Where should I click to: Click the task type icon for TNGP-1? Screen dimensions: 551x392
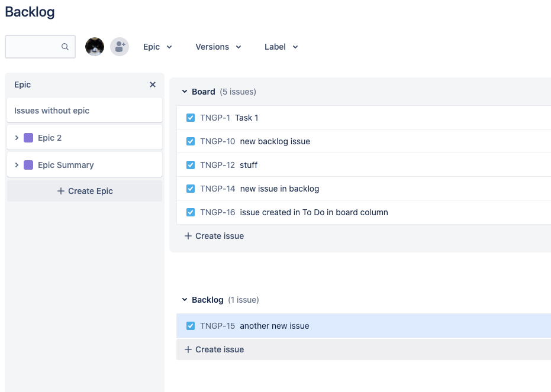coord(191,118)
